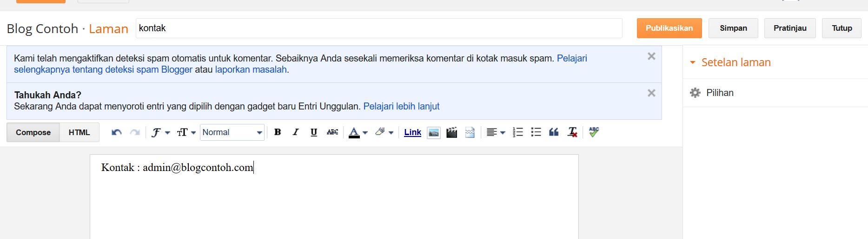Toggle underline formatting
Image resolution: width=868 pixels, height=239 pixels.
coord(314,132)
